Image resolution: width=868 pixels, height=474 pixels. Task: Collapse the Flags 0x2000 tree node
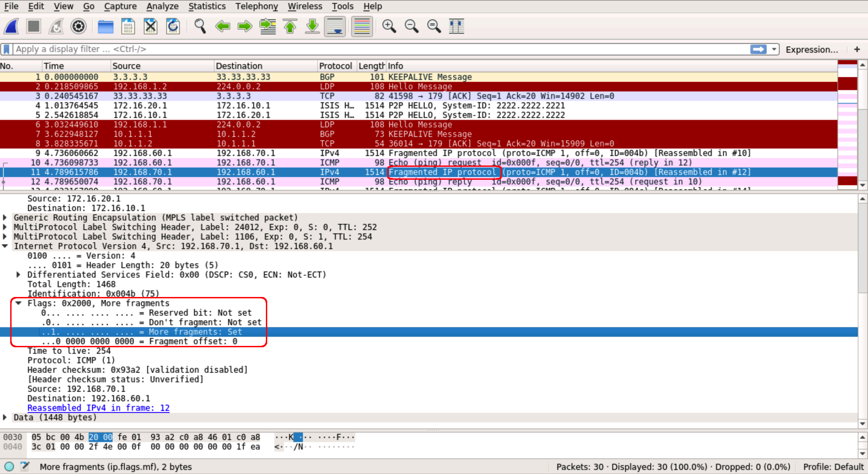click(19, 303)
